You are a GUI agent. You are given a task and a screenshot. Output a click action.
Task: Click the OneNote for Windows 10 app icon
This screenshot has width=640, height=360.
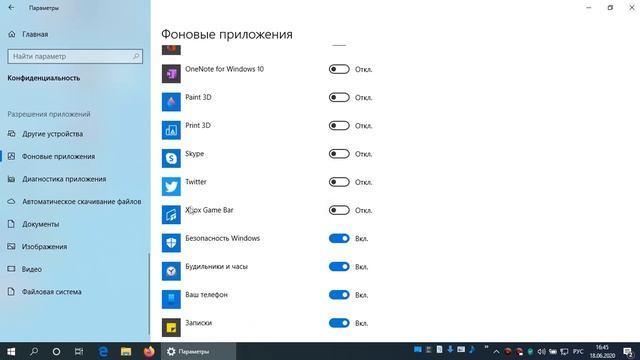[171, 74]
